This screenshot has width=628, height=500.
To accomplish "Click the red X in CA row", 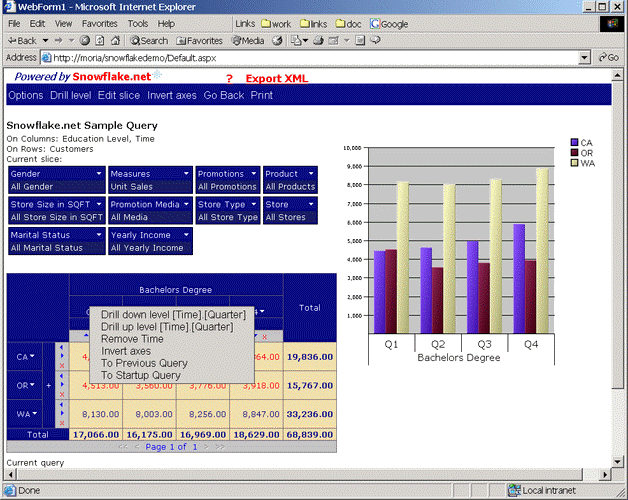I will click(x=62, y=365).
